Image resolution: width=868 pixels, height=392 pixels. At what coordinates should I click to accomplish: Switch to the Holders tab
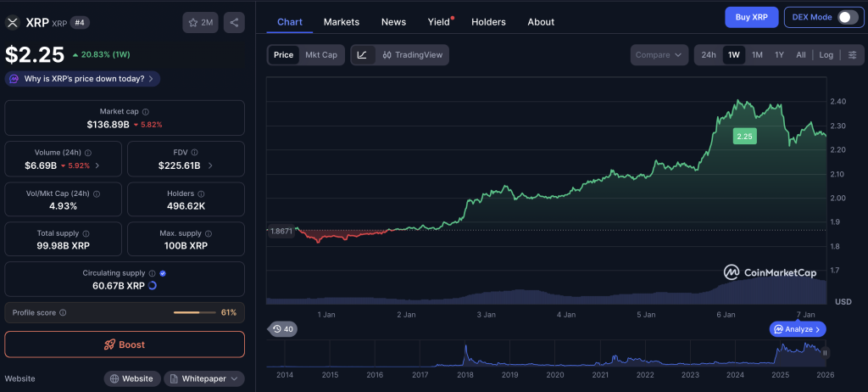(x=487, y=22)
